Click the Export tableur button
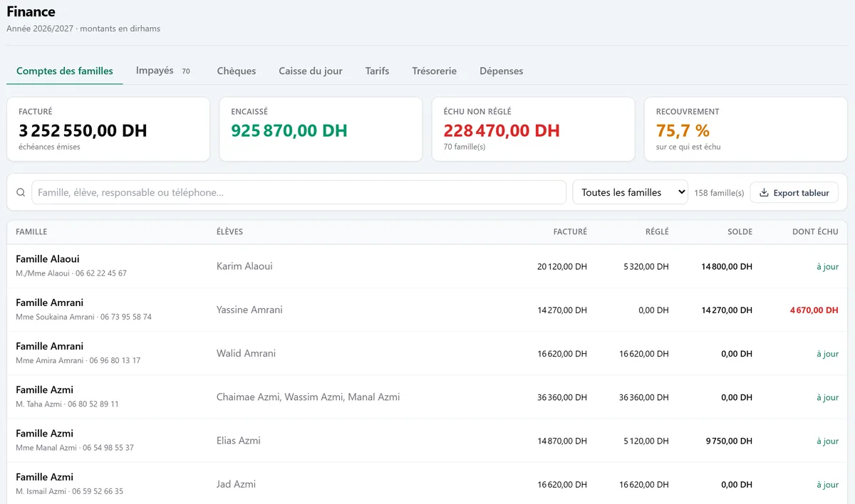 [x=794, y=192]
